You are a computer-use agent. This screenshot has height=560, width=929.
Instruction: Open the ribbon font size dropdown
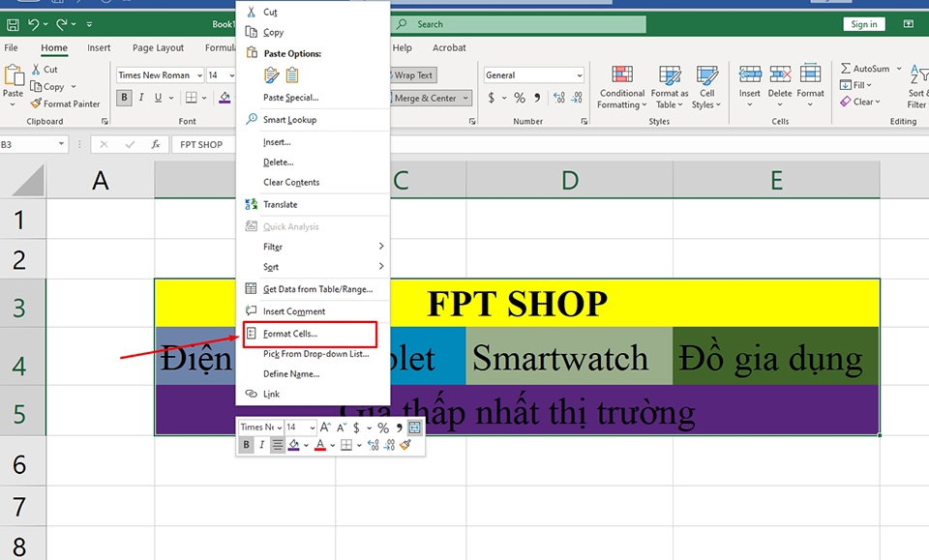[x=231, y=75]
